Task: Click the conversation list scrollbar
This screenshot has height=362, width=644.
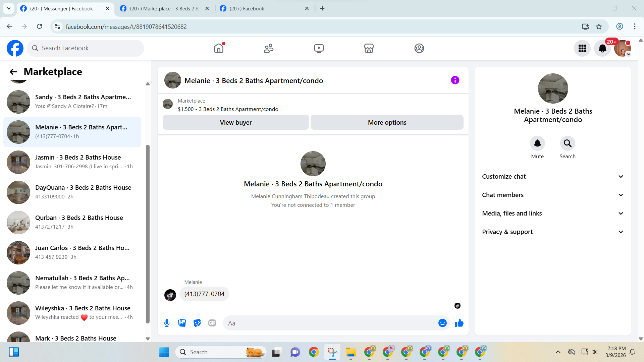Action: click(x=148, y=234)
